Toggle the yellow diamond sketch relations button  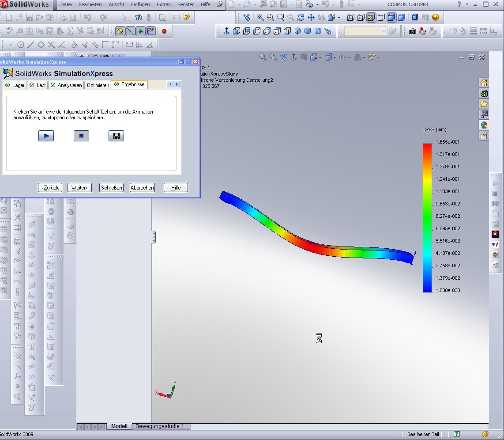tap(120, 31)
